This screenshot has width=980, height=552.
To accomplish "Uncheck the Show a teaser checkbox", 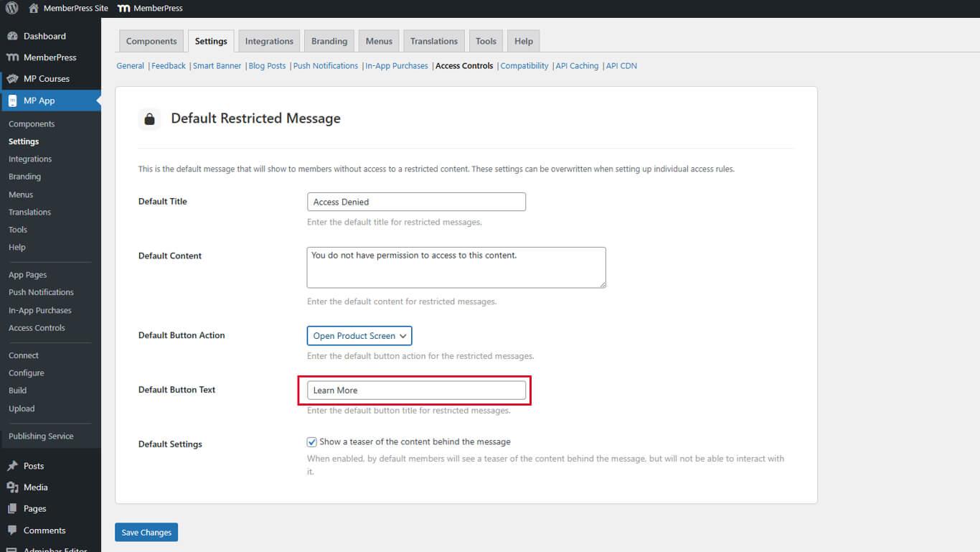I will pos(312,442).
